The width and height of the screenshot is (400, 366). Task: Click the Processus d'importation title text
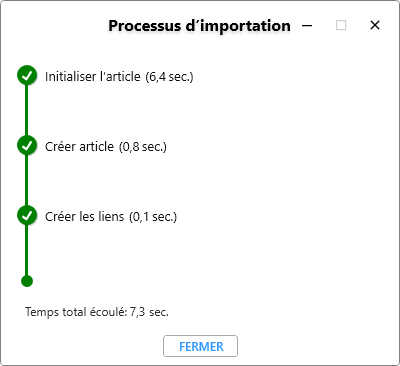[199, 26]
